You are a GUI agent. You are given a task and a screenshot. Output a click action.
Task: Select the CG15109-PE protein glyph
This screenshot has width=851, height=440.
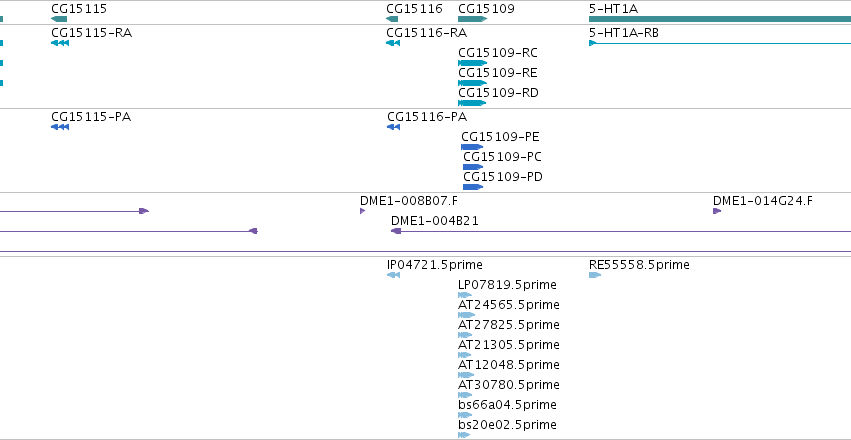click(x=472, y=147)
